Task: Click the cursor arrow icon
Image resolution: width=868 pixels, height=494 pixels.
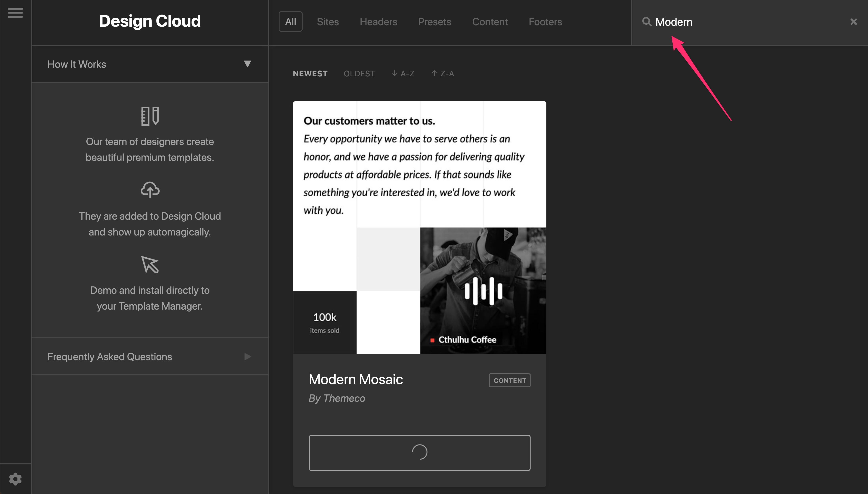Action: tap(150, 264)
